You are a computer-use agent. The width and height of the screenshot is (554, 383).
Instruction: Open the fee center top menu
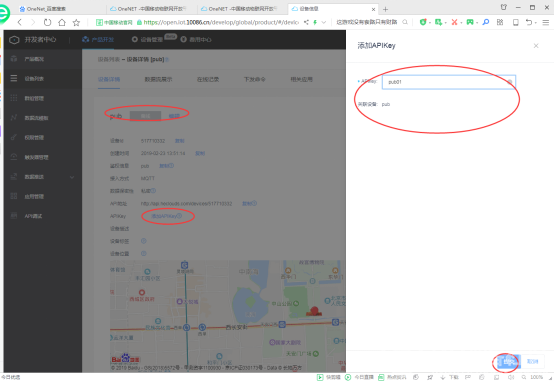196,40
